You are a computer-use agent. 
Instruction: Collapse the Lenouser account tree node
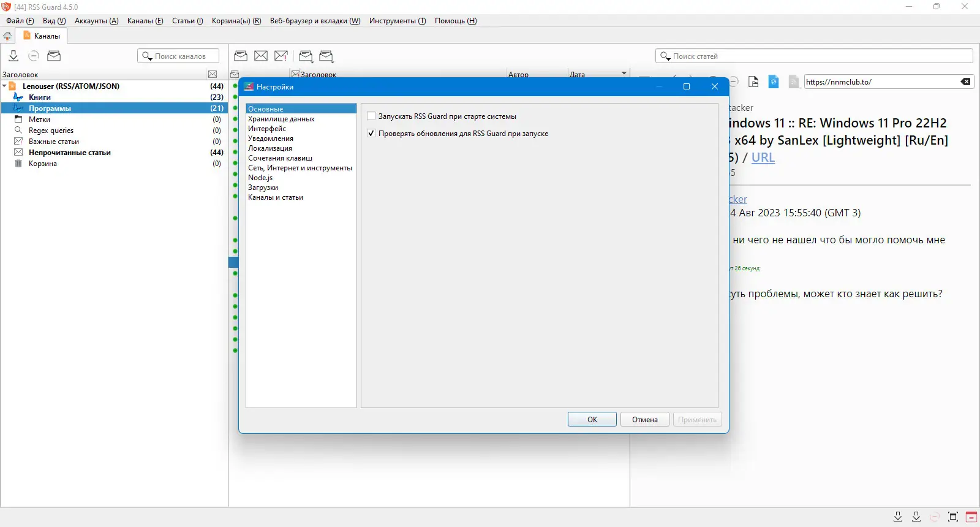[4, 86]
